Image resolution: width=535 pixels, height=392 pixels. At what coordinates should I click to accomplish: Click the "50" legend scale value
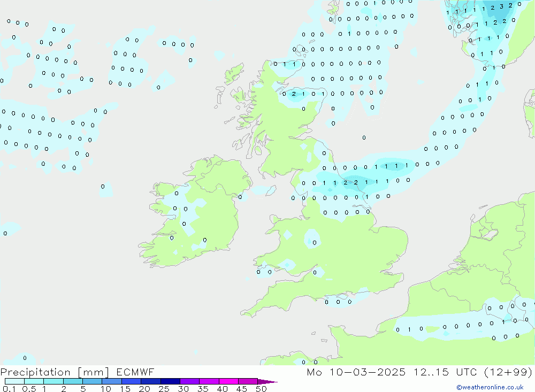[x=261, y=389]
